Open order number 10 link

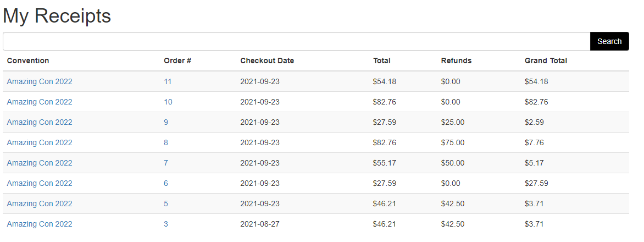point(168,102)
